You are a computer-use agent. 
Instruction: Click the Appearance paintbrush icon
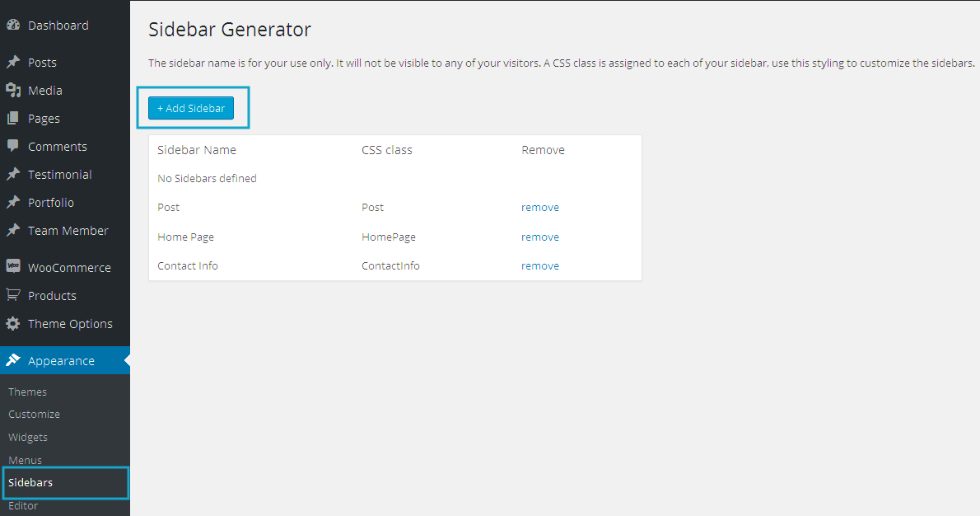[13, 361]
